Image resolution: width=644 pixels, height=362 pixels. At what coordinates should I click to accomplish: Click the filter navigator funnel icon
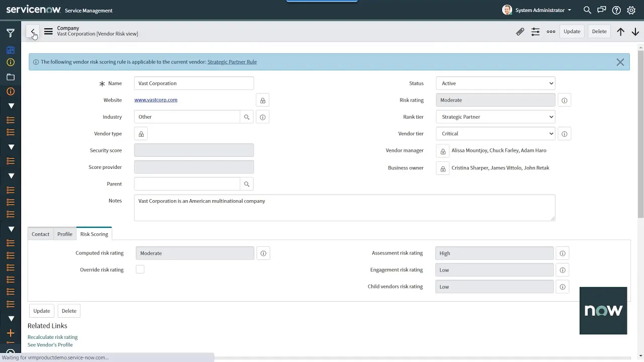[10, 32]
